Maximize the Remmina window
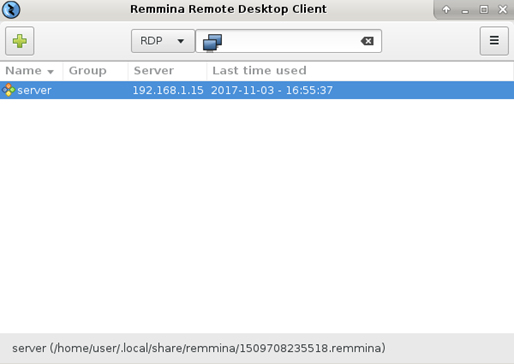This screenshot has height=364, width=514. (484, 9)
